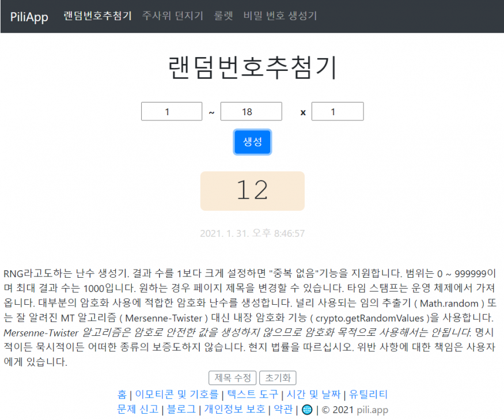Click the PiliApp brand logo
The image size is (504, 420).
(29, 16)
